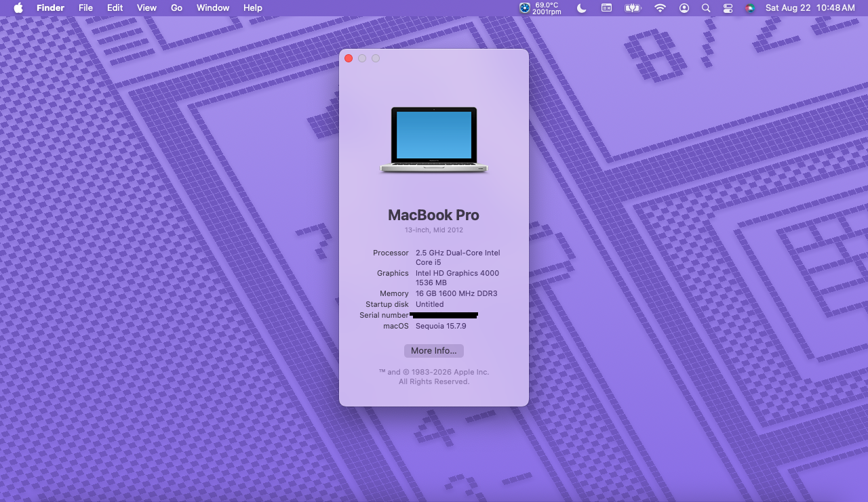Open the Help menu

pos(253,8)
